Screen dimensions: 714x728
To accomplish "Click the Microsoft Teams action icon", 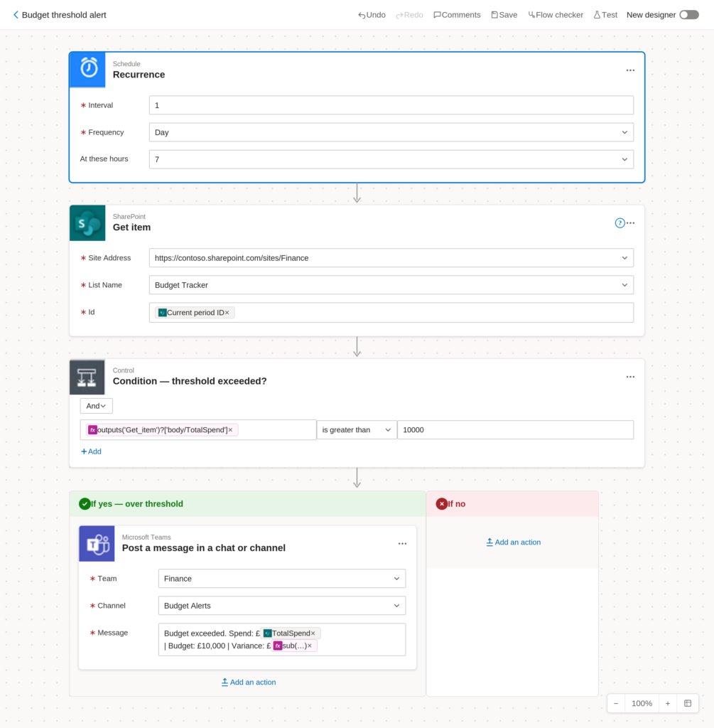I will click(97, 544).
